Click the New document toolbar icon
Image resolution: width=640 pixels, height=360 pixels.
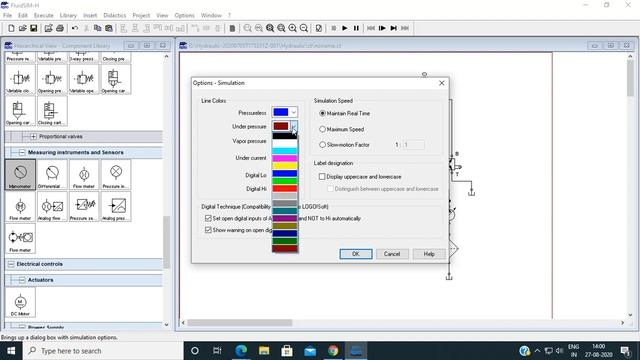(x=11, y=28)
